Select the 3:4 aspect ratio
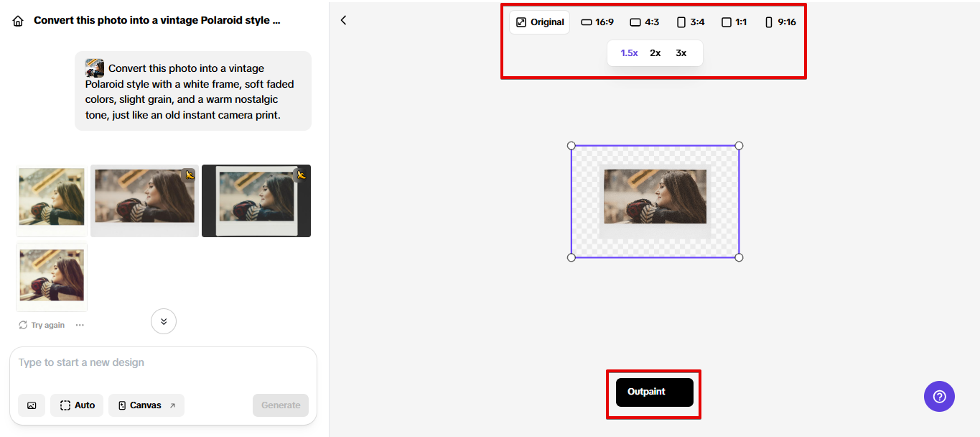The image size is (980, 437). coord(690,22)
